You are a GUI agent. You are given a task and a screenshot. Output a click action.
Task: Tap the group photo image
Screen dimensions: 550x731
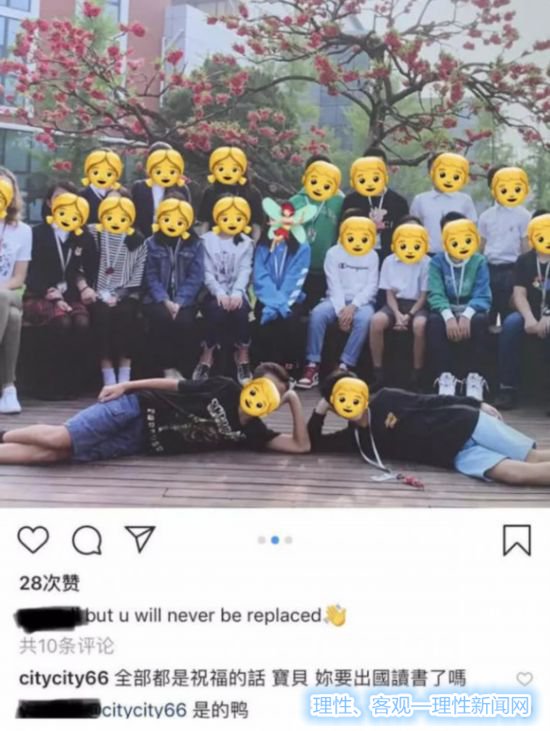[275, 253]
